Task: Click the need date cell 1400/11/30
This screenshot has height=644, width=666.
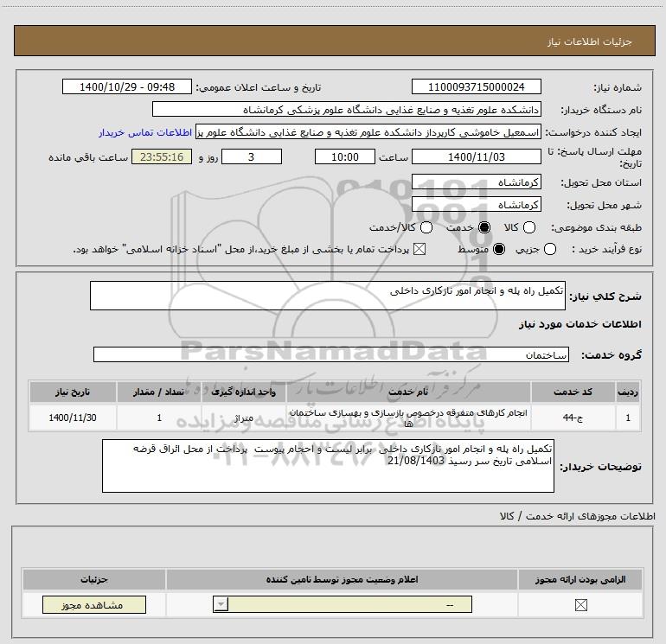Action: pyautogui.click(x=73, y=418)
